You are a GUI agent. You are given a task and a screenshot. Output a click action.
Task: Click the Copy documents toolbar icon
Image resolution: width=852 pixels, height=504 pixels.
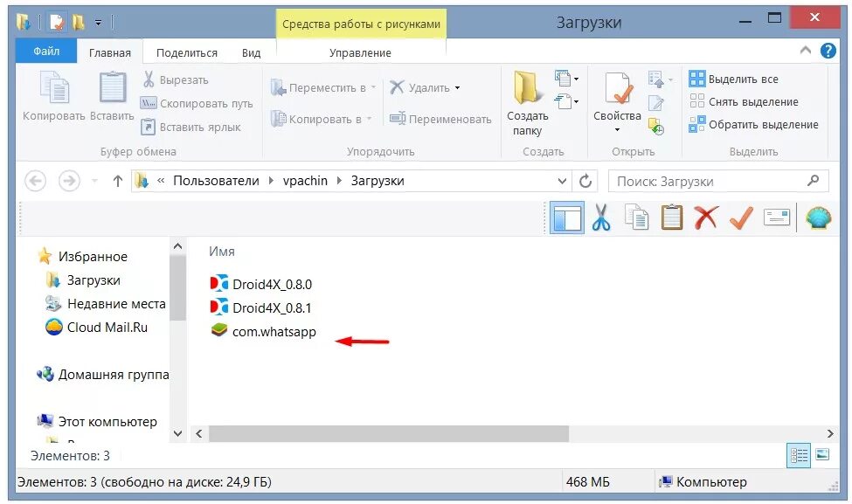point(636,217)
